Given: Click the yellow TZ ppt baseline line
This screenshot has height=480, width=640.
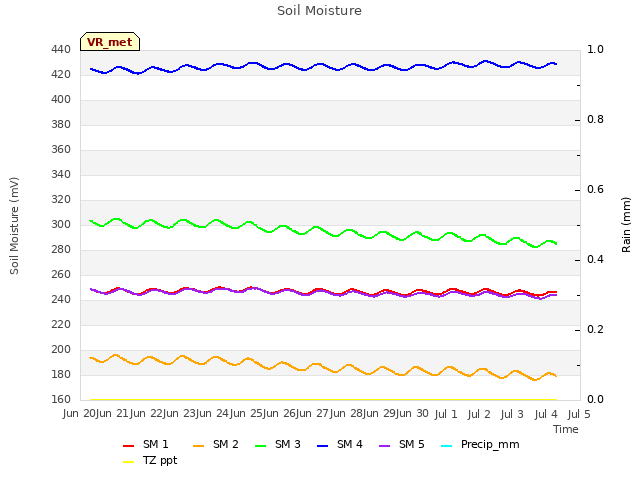Looking at the screenshot, I should click(x=322, y=400).
